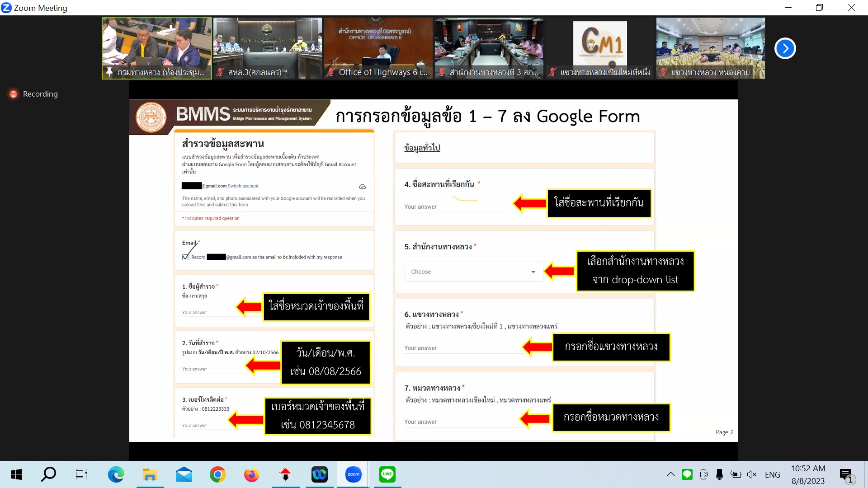Open Firefox from the taskbar
The height and width of the screenshot is (488, 868).
tap(251, 474)
